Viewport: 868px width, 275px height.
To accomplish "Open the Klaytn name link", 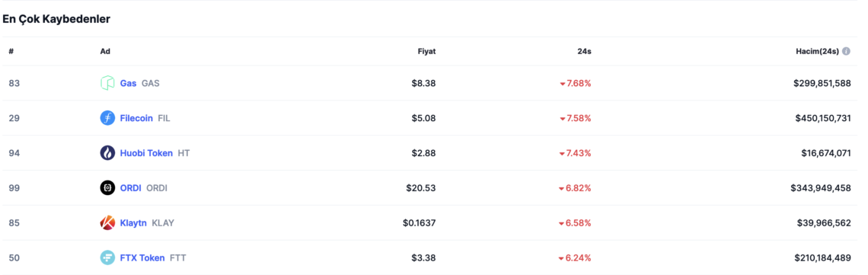I will pyautogui.click(x=133, y=223).
